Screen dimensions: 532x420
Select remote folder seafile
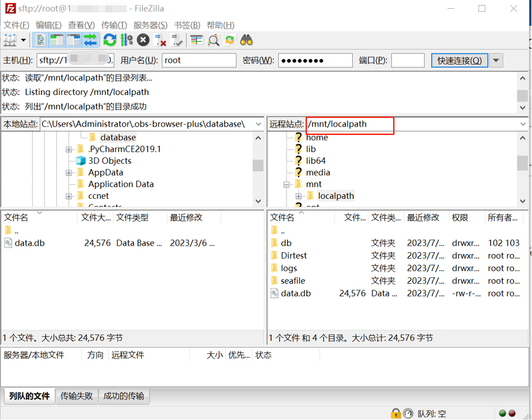[x=293, y=281]
